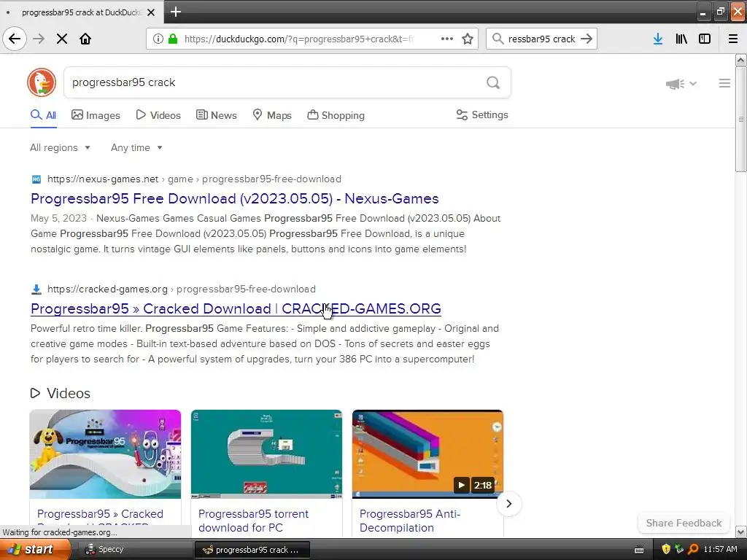Open Progressbar95 Anti-Decompilation video title
747x560 pixels.
point(410,521)
